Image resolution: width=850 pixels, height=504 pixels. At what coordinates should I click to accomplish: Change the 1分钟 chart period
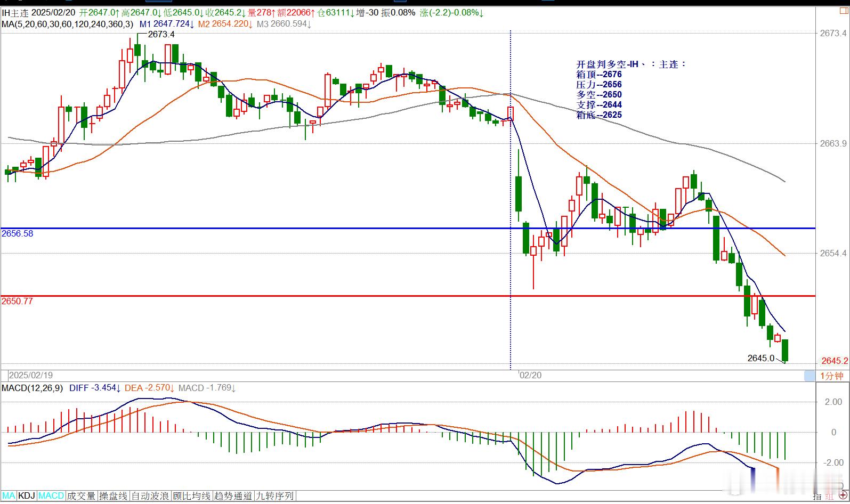click(831, 376)
